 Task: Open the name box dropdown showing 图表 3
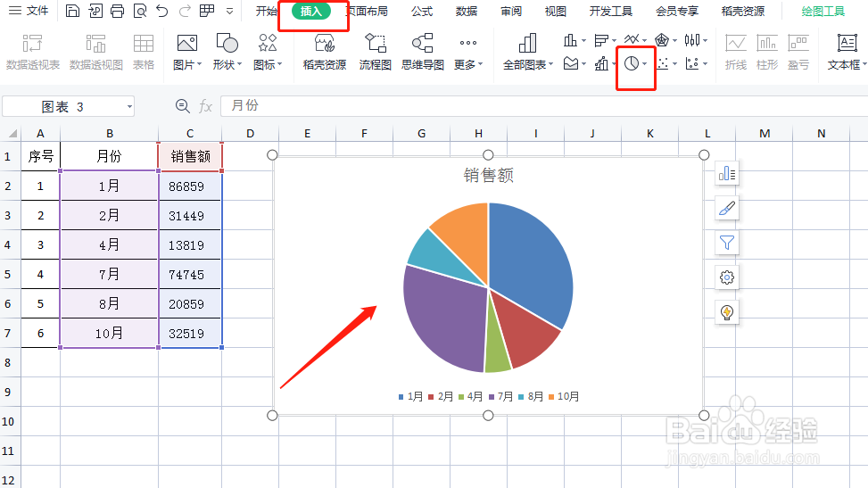[129, 106]
